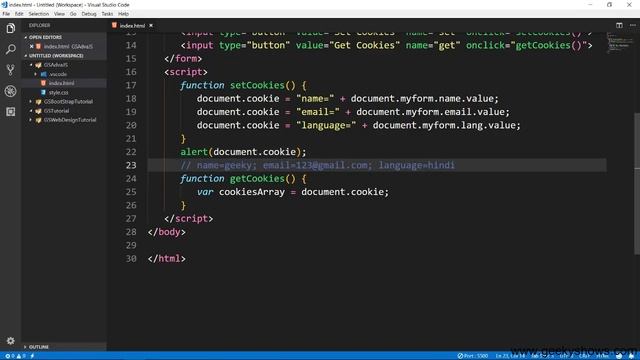Click 'cookiesArray' variable on line 25
Image resolution: width=640 pixels, height=360 pixels.
(252, 192)
